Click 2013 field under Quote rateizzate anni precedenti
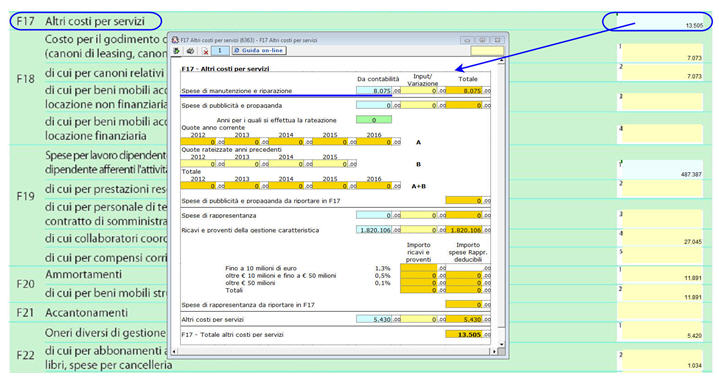Viewport: 719px width, 384px height. (x=243, y=164)
